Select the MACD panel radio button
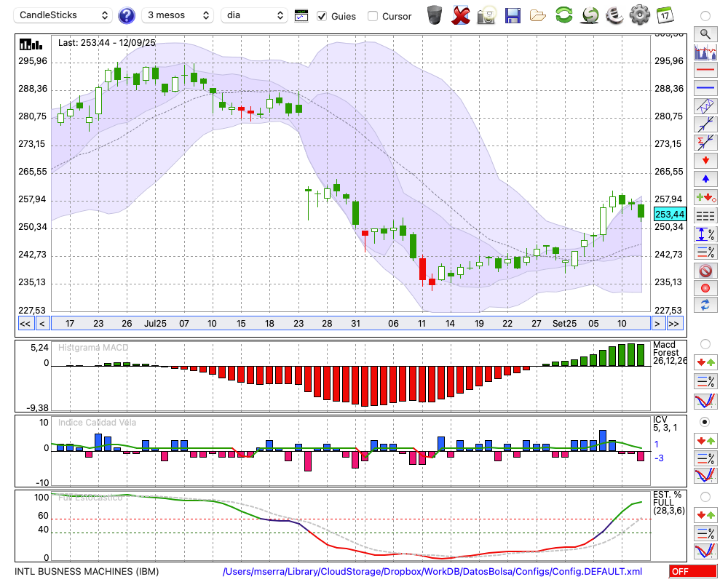This screenshot has width=728, height=582. pyautogui.click(x=705, y=344)
